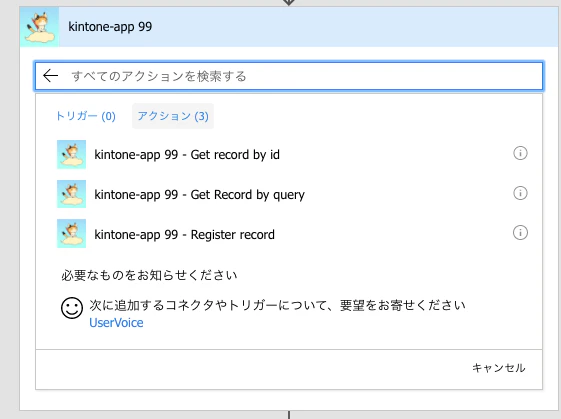The width and height of the screenshot is (561, 419).
Task: Click the kintone-app 99 header title
Action: (110, 27)
